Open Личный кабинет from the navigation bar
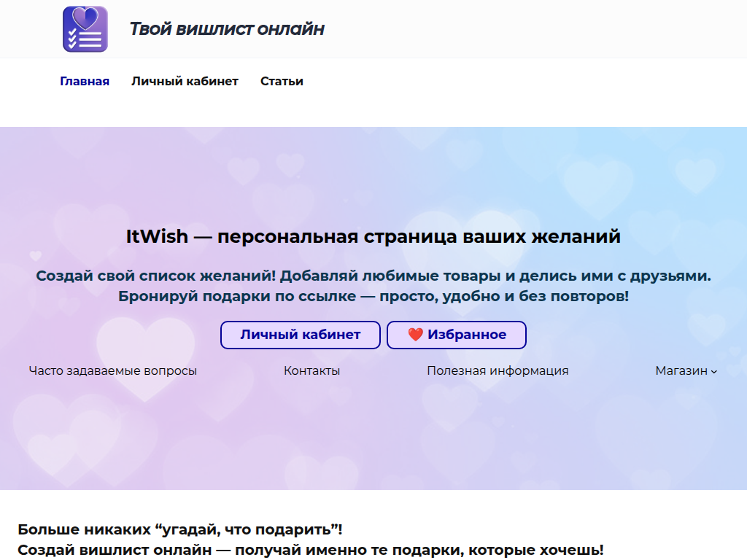This screenshot has width=747, height=560. click(x=185, y=81)
